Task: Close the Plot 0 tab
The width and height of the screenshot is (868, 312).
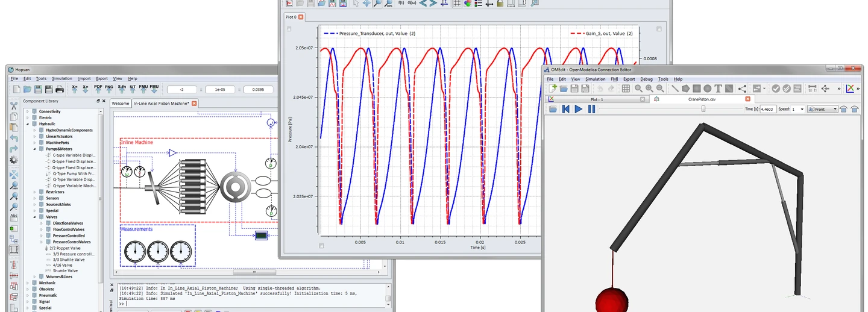Action: click(301, 17)
